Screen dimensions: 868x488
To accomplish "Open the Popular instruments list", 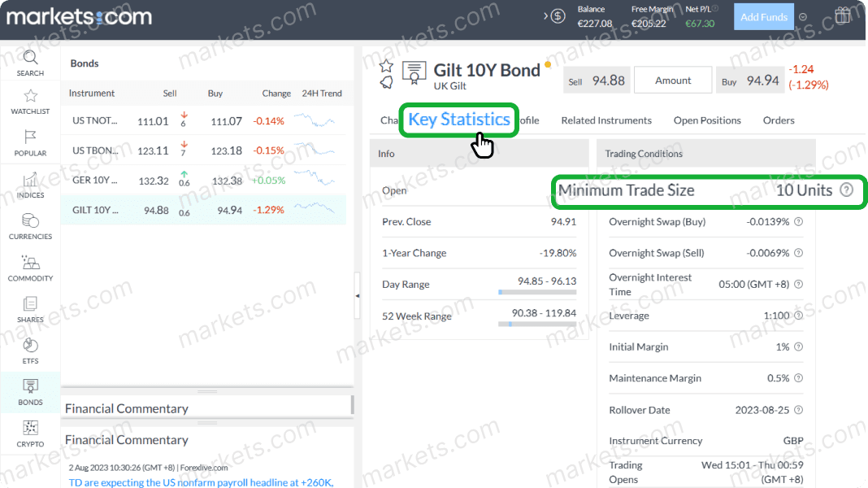I will (x=30, y=142).
